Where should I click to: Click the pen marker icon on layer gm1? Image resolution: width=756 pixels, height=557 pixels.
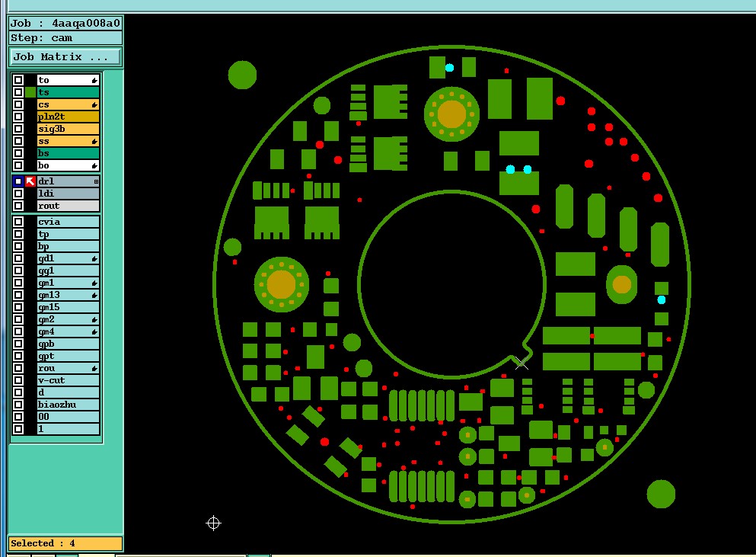[x=94, y=283]
